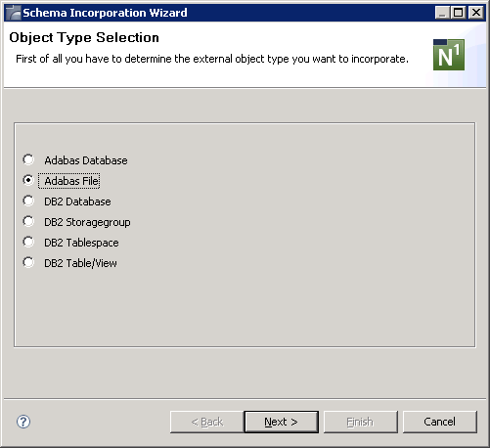Cancel the Schema Incorporation Wizard
Screen dimensions: 490x448
click(440, 422)
